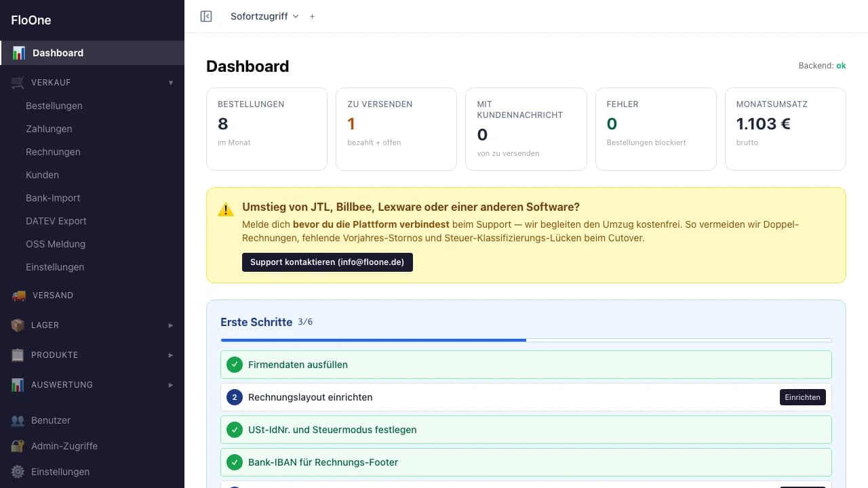This screenshot has height=488, width=868.
Task: Open Kunden in the sidebar
Action: [42, 175]
